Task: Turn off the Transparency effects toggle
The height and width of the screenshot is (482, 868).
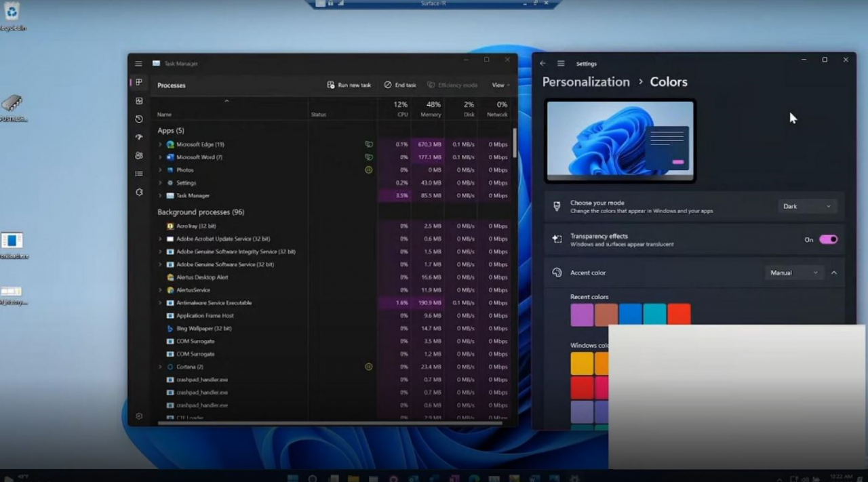Action: pos(828,239)
